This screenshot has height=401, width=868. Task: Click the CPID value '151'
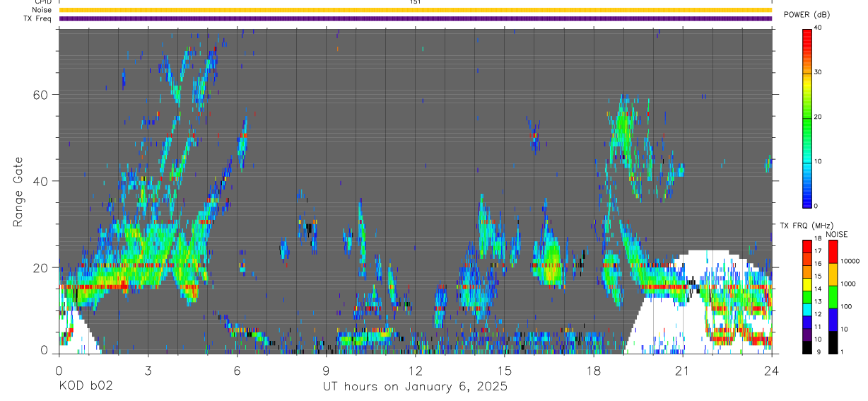[416, 2]
